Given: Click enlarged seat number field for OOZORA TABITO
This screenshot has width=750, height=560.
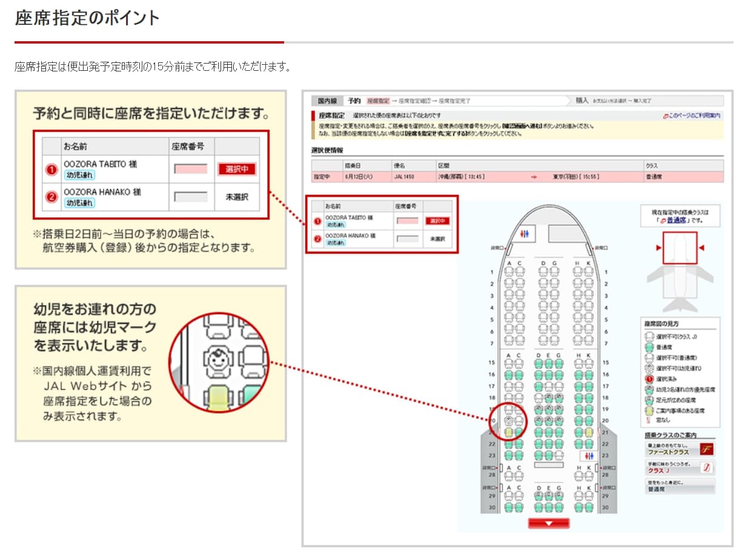Looking at the screenshot, I should click(x=191, y=170).
